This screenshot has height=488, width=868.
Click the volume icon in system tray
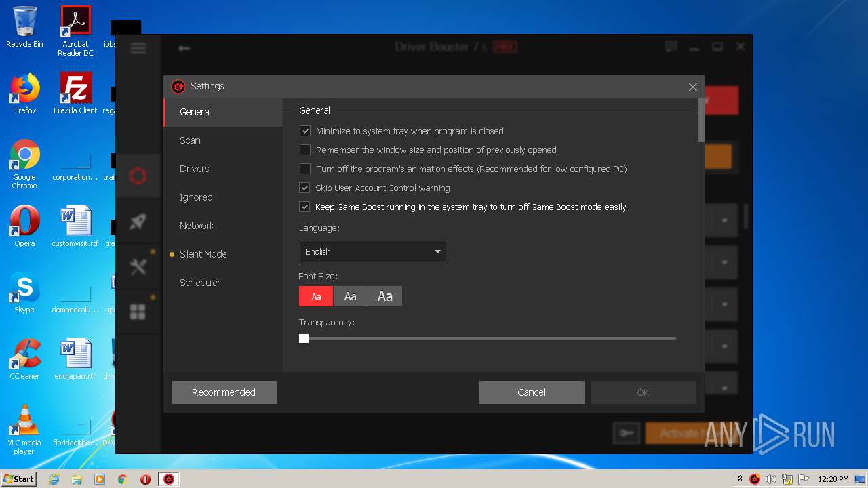(770, 479)
